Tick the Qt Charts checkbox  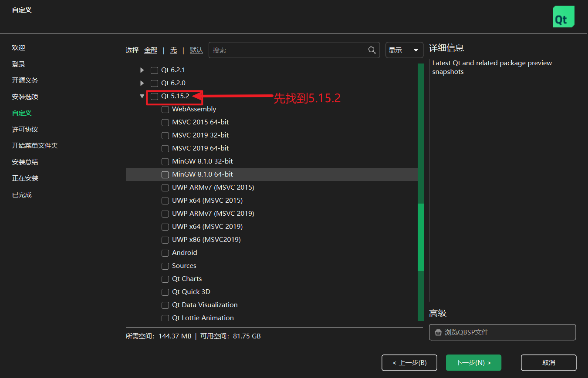[165, 279]
